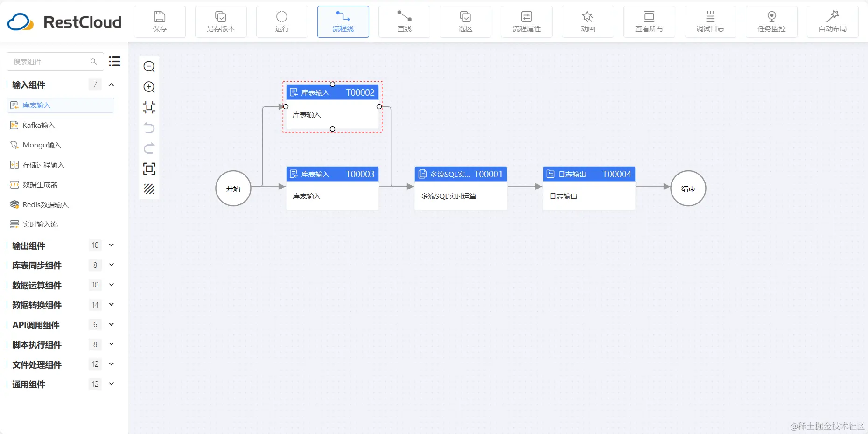This screenshot has width=868, height=434.
Task: Click the RestCloud logo
Action: 64,22
